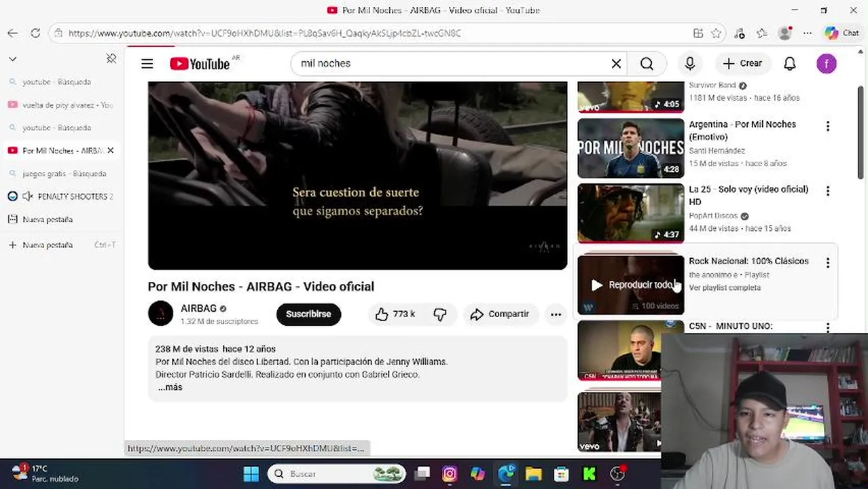Viewport: 868px width, 489px height.
Task: Switch to 'PENALTY SHOOTERS 2' tab
Action: pyautogui.click(x=61, y=196)
